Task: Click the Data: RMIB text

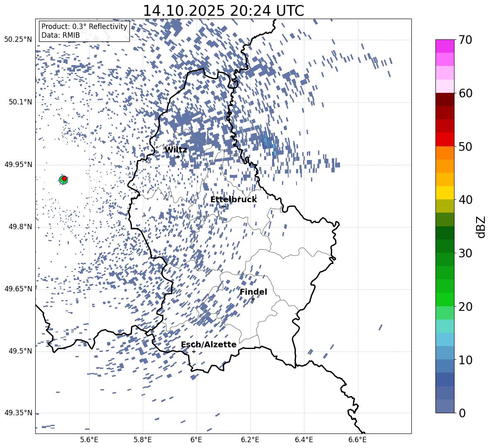Action: click(x=61, y=35)
